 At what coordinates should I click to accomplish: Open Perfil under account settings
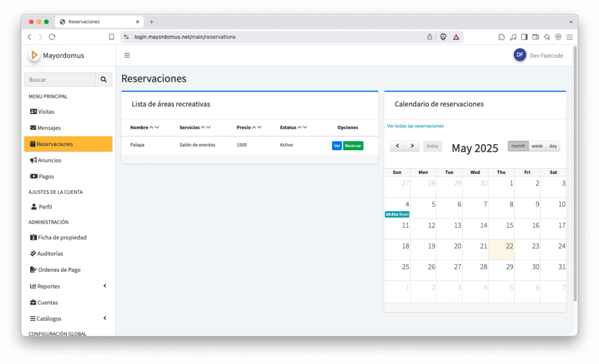[x=45, y=207]
